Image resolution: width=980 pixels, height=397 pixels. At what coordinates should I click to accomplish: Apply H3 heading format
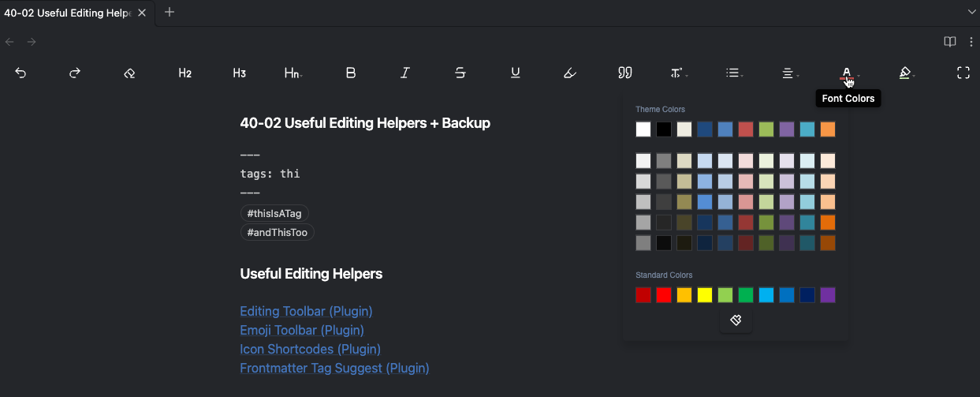coord(240,73)
